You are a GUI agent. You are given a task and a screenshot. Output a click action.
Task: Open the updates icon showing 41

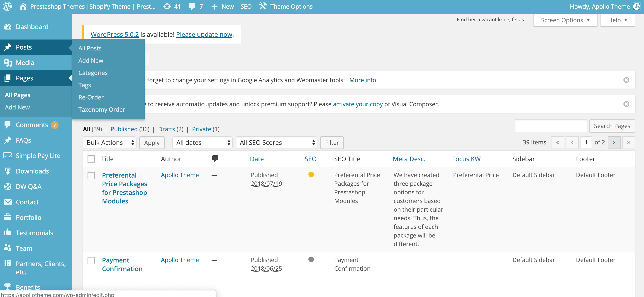pyautogui.click(x=167, y=6)
